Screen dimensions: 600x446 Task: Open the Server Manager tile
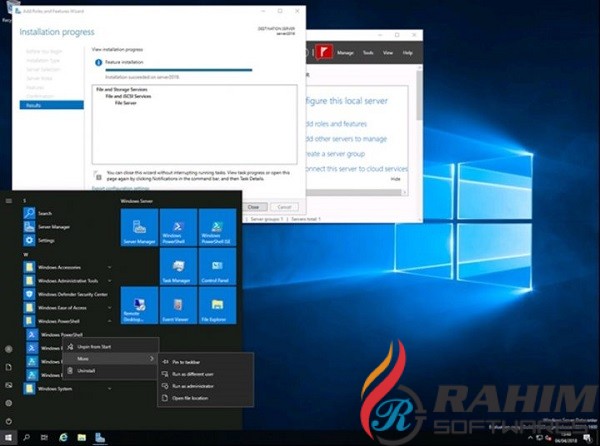pos(139,227)
